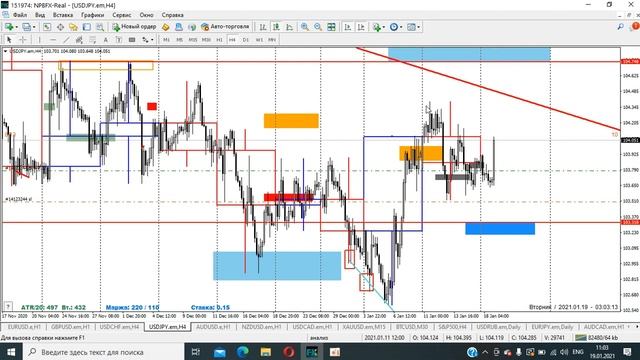This screenshot has width=640, height=360.
Task: Switch chart to line chart icon
Action: click(289, 27)
